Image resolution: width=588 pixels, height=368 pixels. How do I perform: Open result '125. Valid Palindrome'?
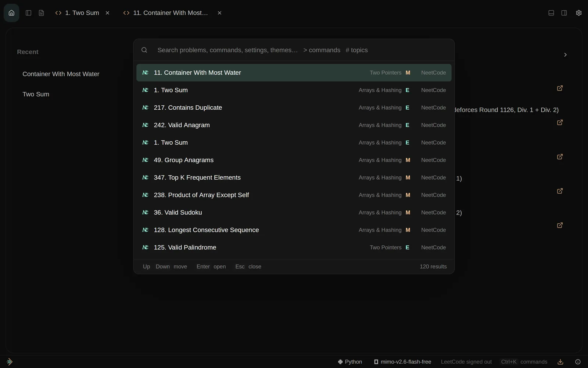coord(294,247)
